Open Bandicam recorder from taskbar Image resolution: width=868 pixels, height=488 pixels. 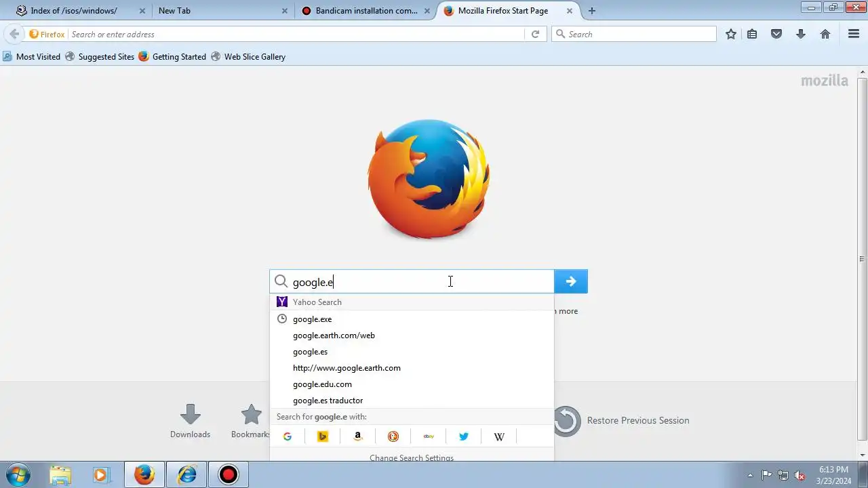[229, 474]
